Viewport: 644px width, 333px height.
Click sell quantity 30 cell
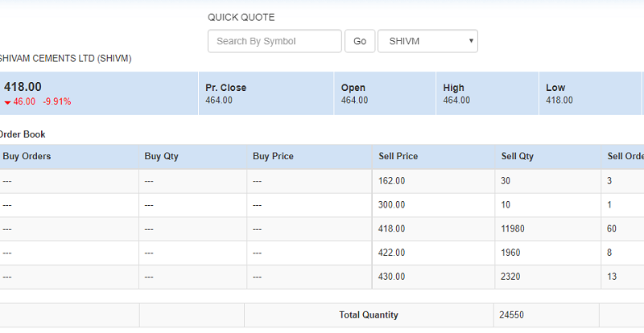tap(548, 181)
